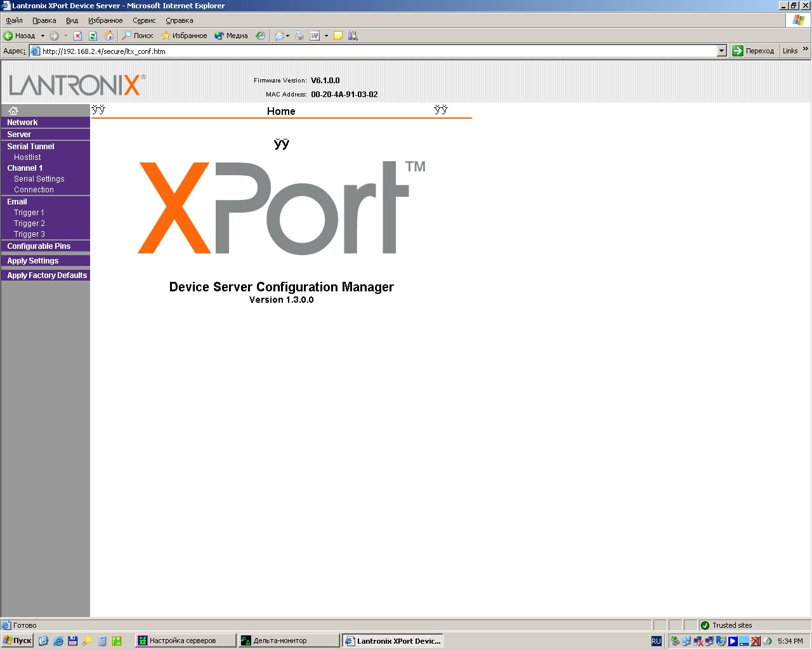
Task: Click the calculator-like quick launch icon
Action: click(102, 641)
